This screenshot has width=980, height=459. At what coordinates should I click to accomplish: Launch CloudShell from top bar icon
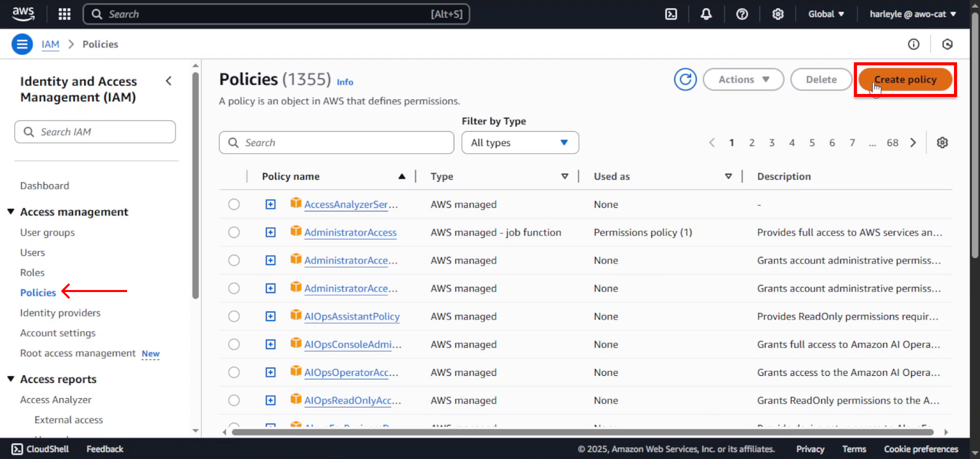click(x=671, y=14)
